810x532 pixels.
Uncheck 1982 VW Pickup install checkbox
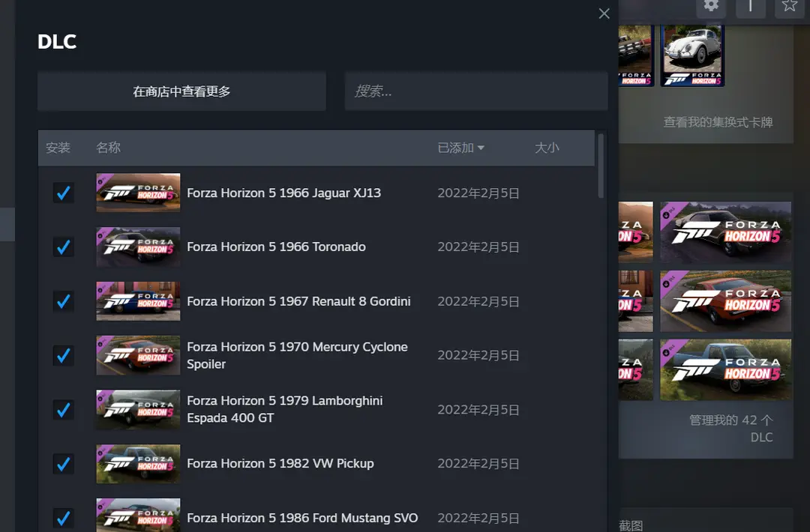[x=64, y=464]
